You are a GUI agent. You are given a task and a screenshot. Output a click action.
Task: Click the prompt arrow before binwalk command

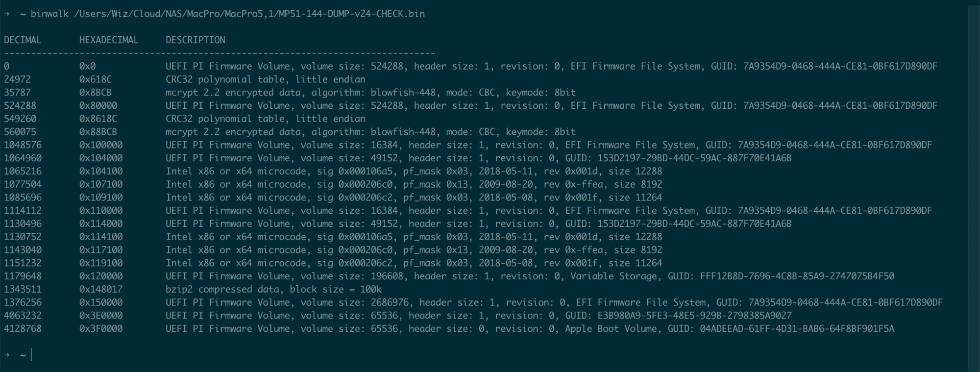7,14
